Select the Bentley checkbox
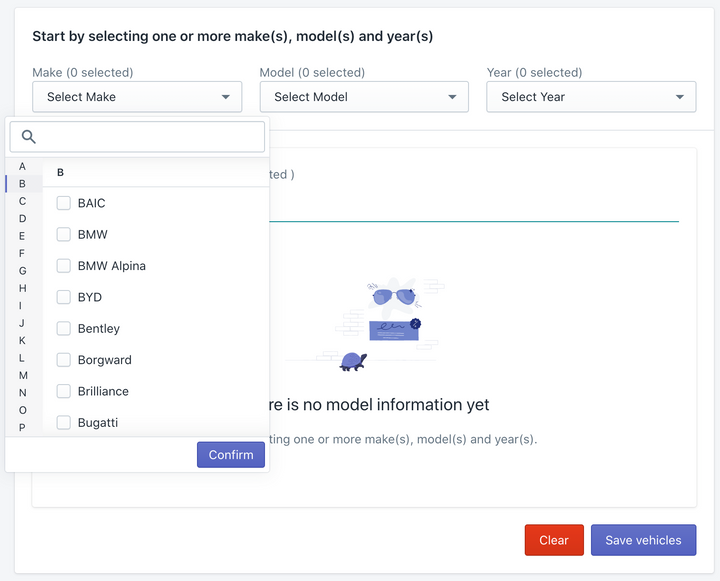720x581 pixels. tap(63, 328)
